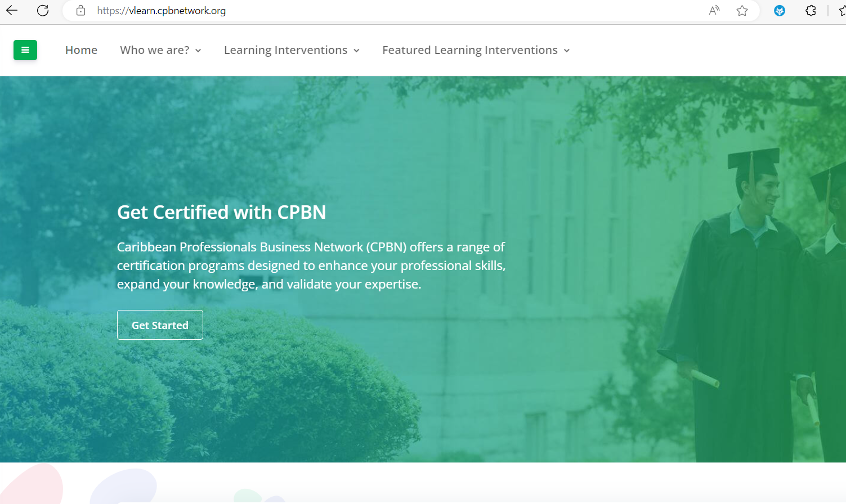The height and width of the screenshot is (504, 846).
Task: Open the "Who we are?" menu
Action: point(155,50)
